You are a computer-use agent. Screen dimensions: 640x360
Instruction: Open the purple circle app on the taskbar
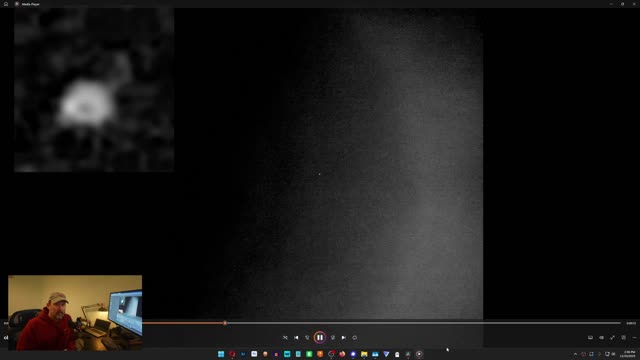click(353, 354)
